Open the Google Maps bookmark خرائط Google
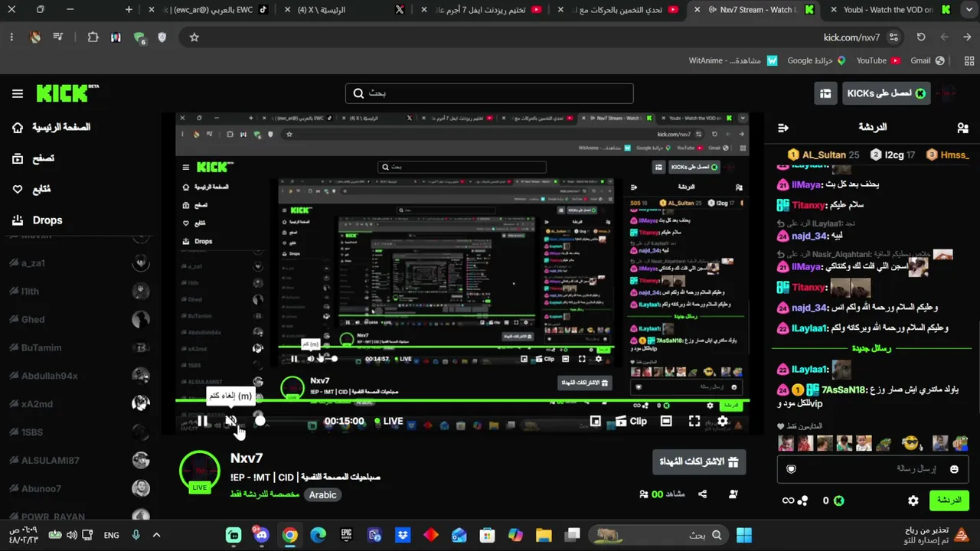The image size is (980, 551). point(816,60)
